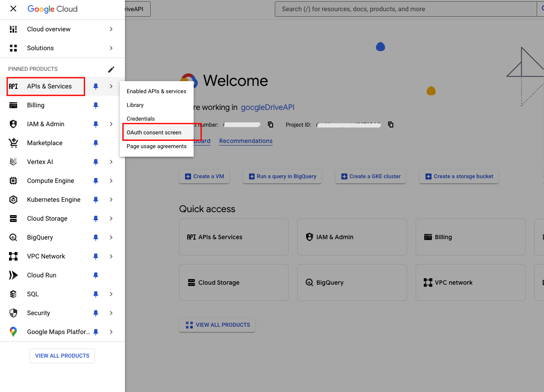The height and width of the screenshot is (392, 544).
Task: Open APIs & Services quick access card
Action: tap(234, 237)
